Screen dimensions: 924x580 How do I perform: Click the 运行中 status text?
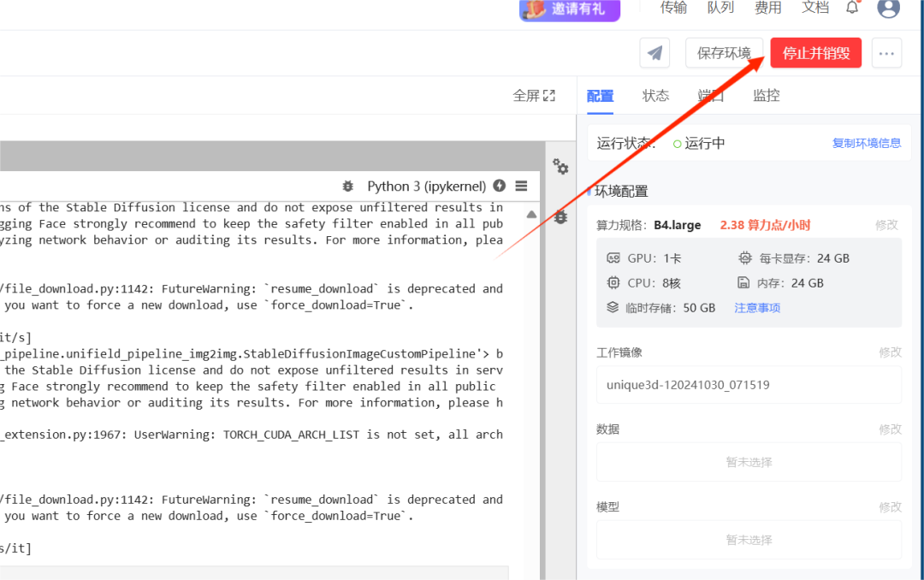pos(705,143)
